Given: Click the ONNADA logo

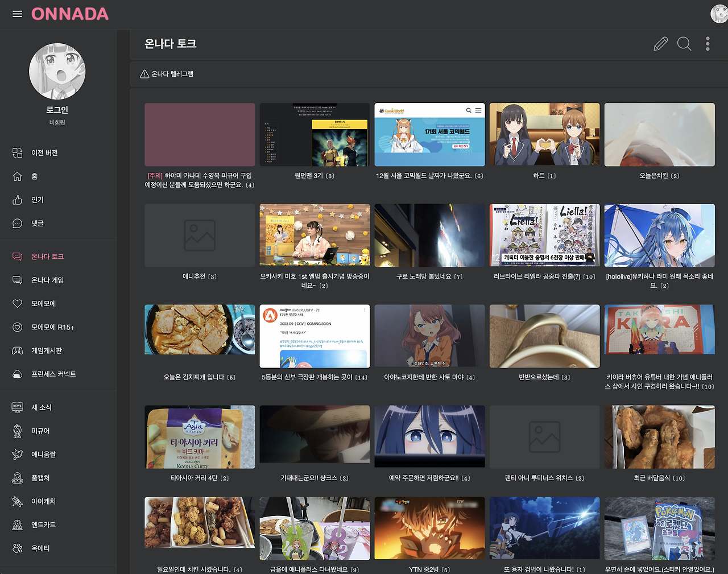Looking at the screenshot, I should click(70, 14).
